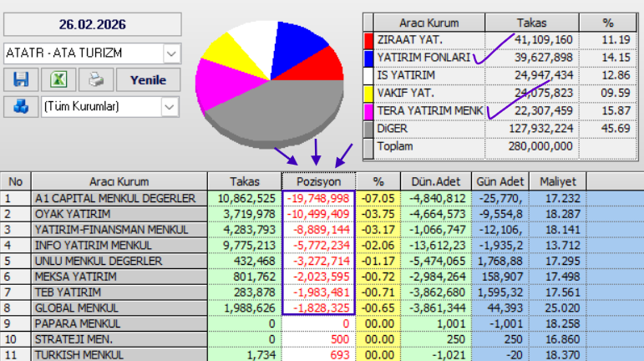Expand the (Tüm Kurumlar) institution dropdown

click(x=170, y=107)
